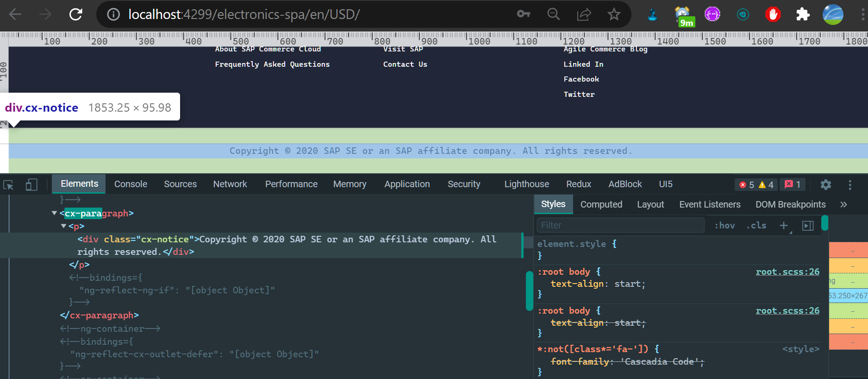Click the Styles scrollbar thumb
The height and width of the screenshot is (379, 868).
pos(824,223)
